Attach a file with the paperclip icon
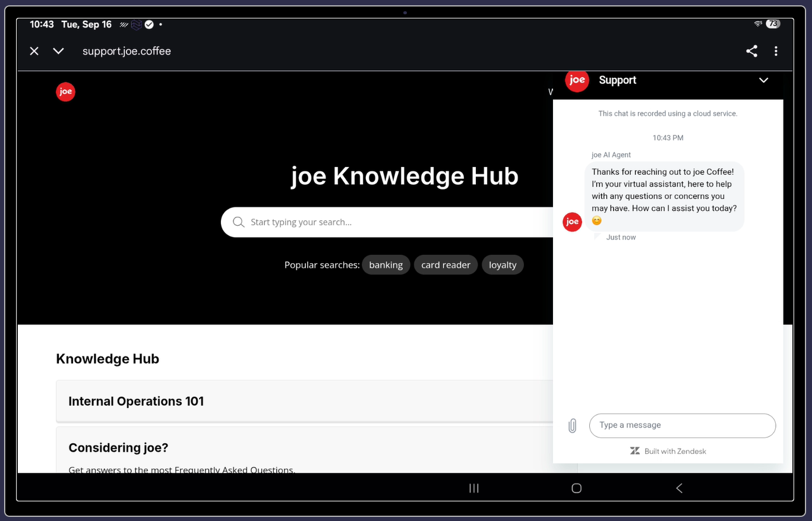This screenshot has height=521, width=812. point(572,425)
